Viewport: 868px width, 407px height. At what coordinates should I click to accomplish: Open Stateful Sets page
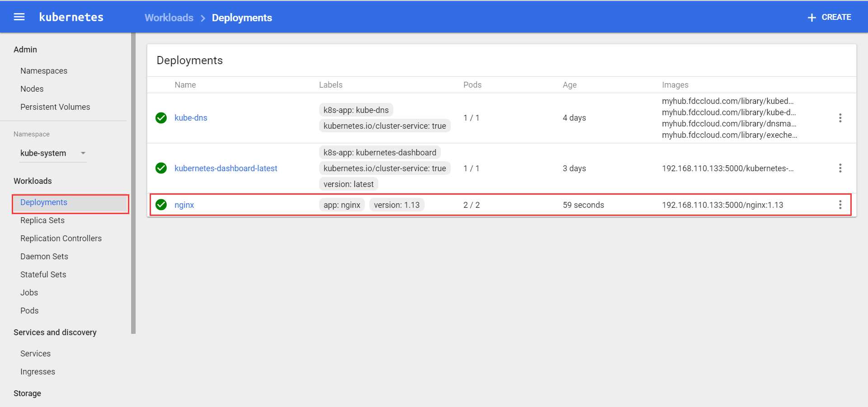coord(43,275)
